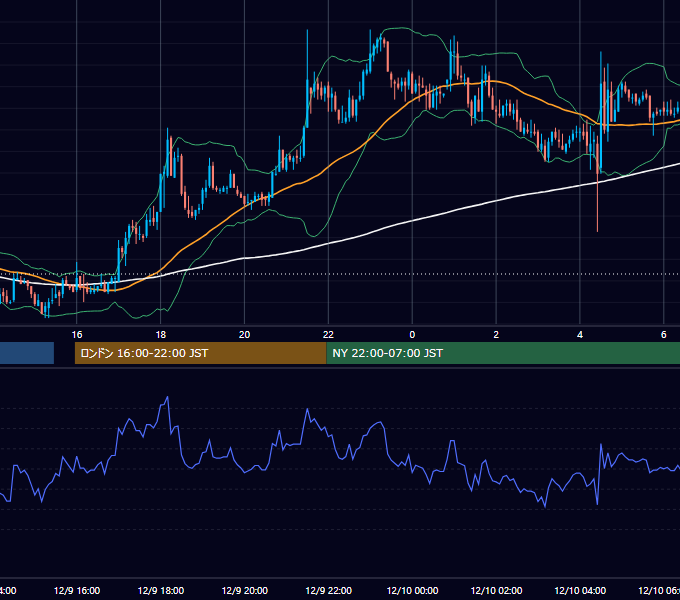Viewport: 680px width, 600px height.
Task: Click the 12/10 04:00 date label
Action: point(580,591)
